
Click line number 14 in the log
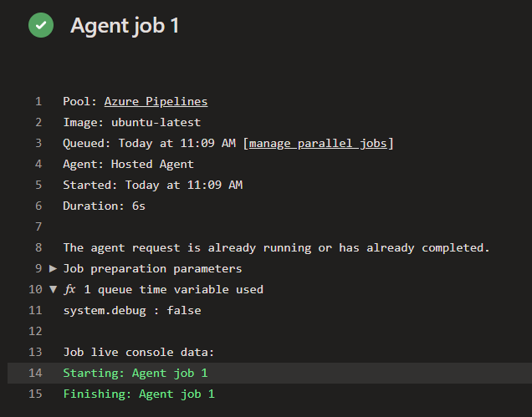[x=35, y=373]
